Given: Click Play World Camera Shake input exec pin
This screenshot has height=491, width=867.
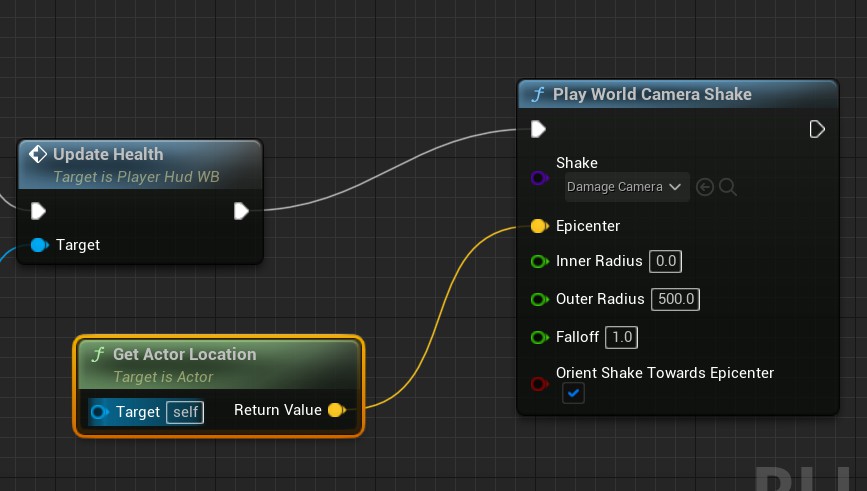Looking at the screenshot, I should coord(539,129).
